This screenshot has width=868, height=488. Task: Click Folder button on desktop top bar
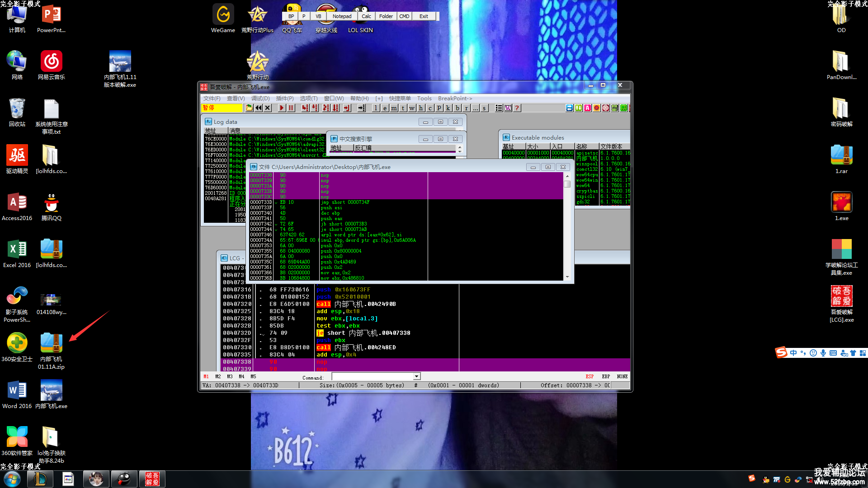point(386,16)
